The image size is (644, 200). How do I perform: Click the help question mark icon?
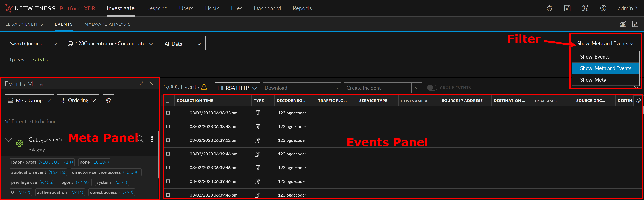tap(603, 8)
